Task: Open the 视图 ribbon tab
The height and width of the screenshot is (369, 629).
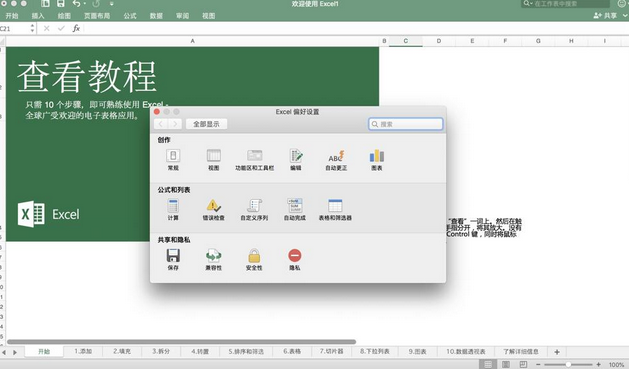Action: point(208,16)
